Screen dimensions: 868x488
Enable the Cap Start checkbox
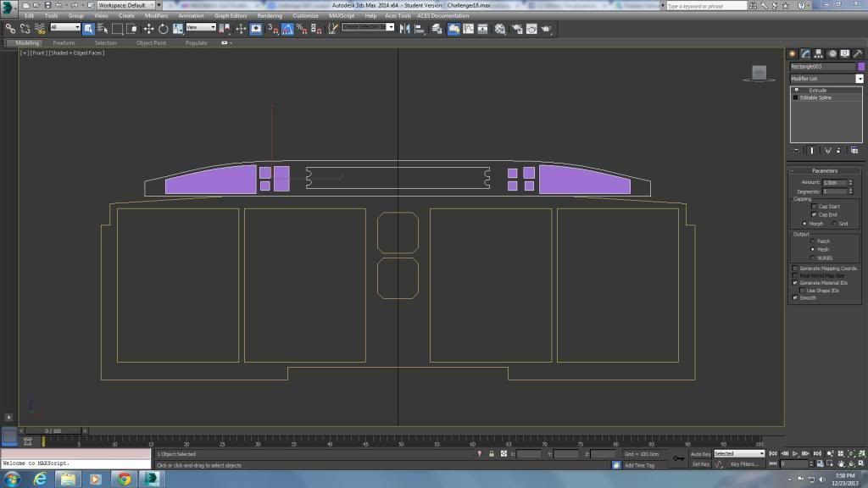[x=814, y=207]
